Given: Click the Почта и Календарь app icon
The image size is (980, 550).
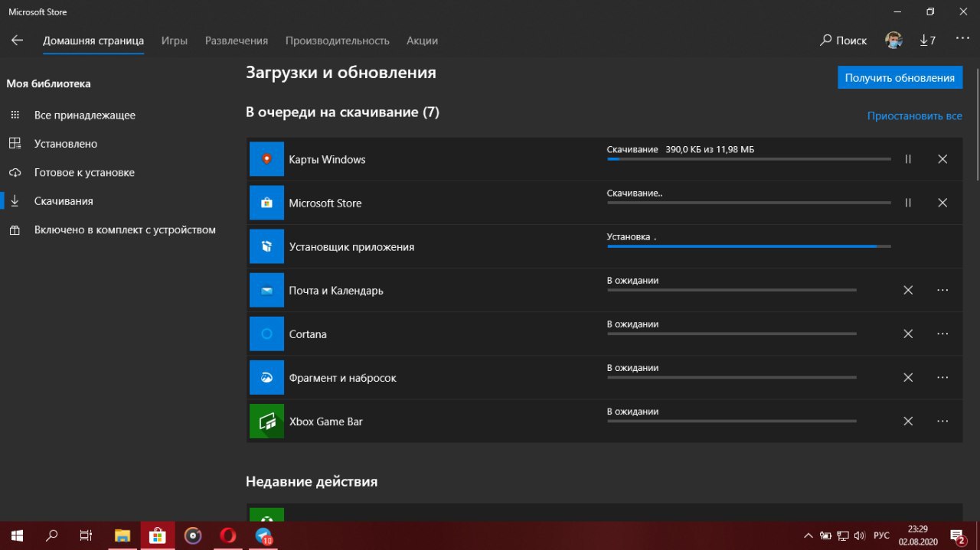Looking at the screenshot, I should pyautogui.click(x=266, y=290).
